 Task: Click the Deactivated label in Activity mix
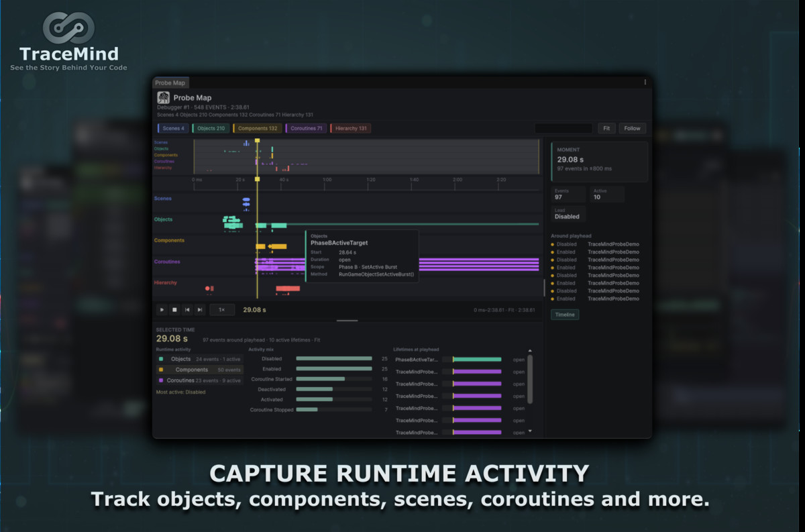tap(272, 389)
